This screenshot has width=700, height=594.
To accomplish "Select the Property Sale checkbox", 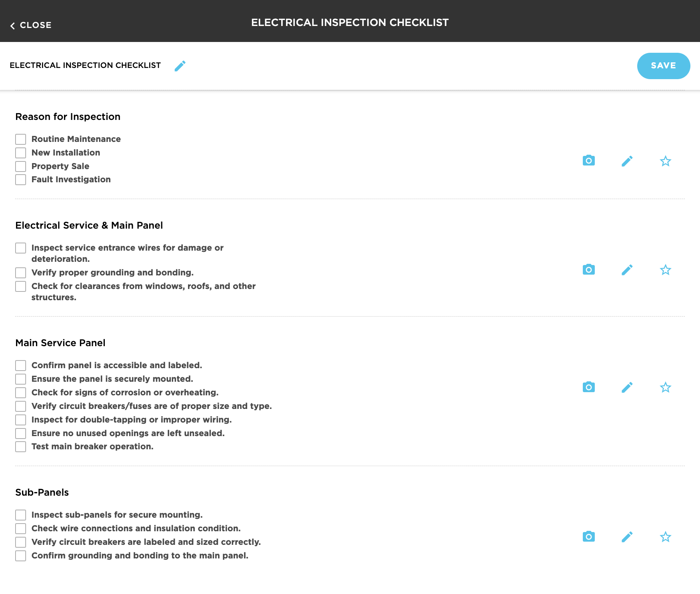I will (x=21, y=166).
